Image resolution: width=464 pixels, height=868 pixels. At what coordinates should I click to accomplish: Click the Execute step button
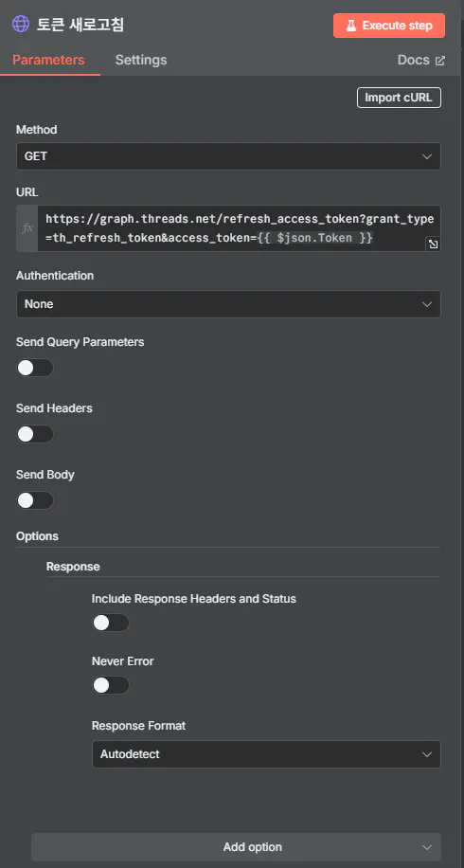coord(389,26)
